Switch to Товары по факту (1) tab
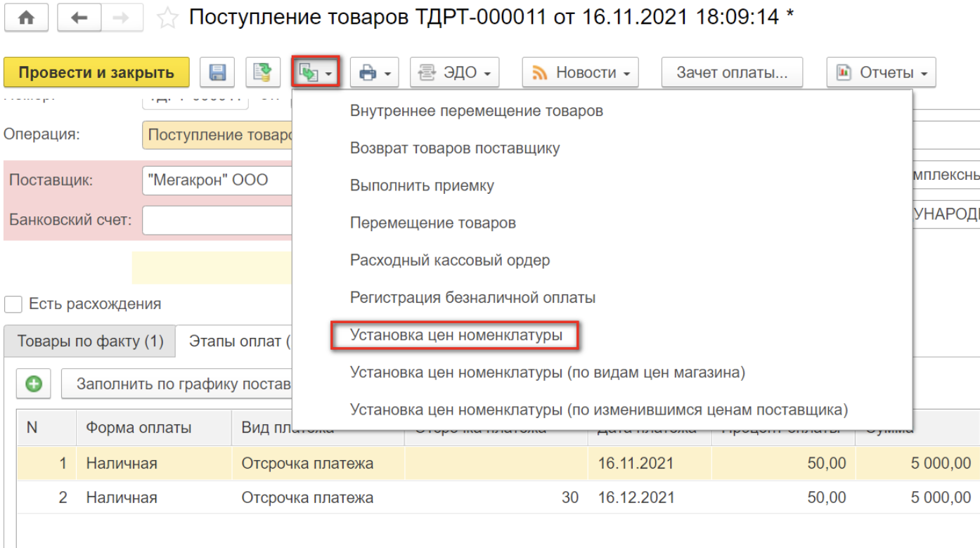This screenshot has height=548, width=980. [x=90, y=341]
